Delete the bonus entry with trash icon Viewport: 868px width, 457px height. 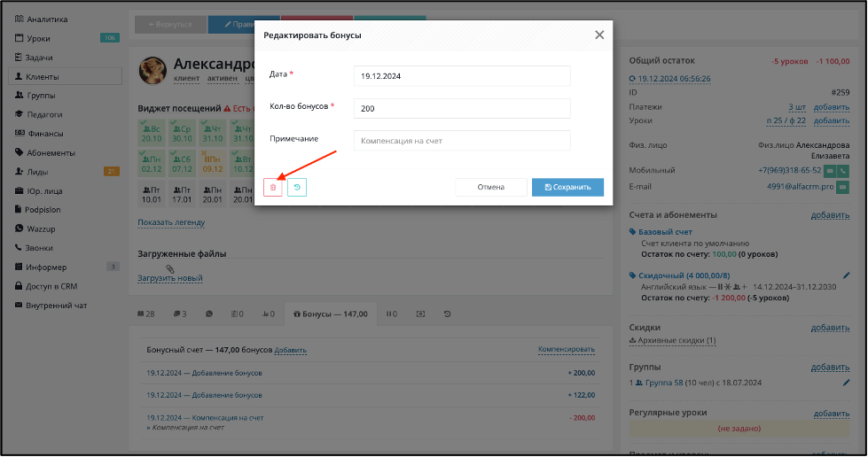(x=273, y=188)
